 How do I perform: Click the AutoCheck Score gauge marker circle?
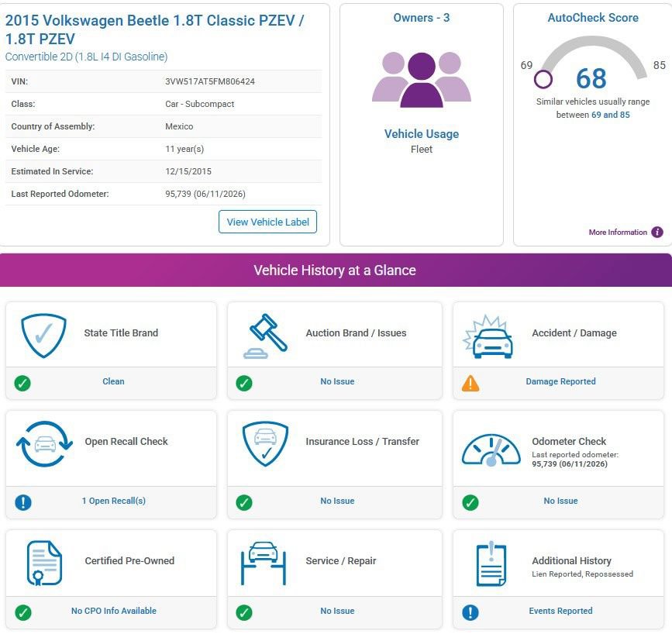(x=543, y=79)
